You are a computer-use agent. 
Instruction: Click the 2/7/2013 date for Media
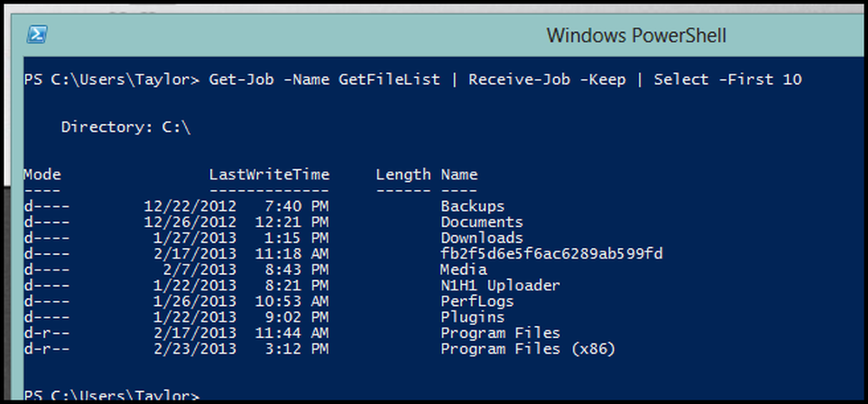coord(200,270)
